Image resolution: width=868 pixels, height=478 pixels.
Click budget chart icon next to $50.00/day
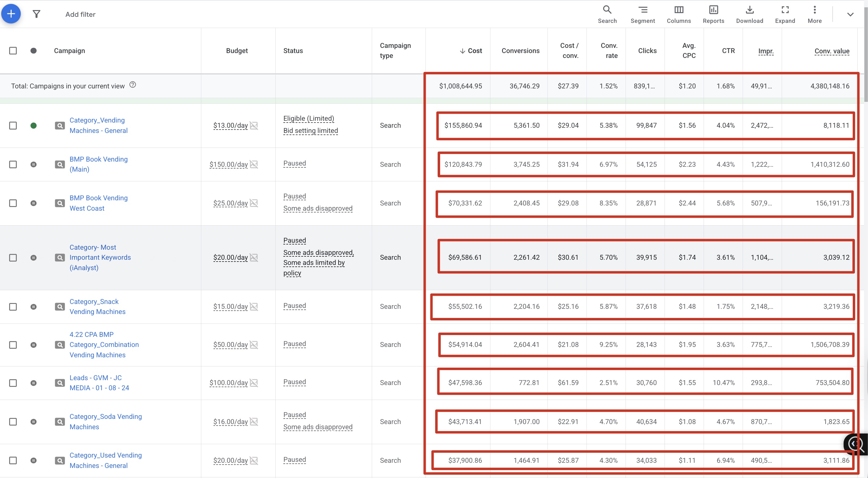[254, 344]
